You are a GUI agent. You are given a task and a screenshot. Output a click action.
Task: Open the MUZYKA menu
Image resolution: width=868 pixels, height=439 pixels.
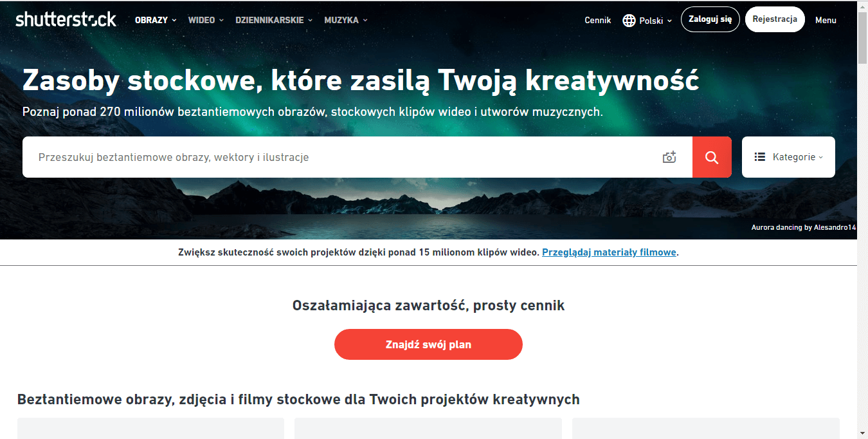click(346, 20)
